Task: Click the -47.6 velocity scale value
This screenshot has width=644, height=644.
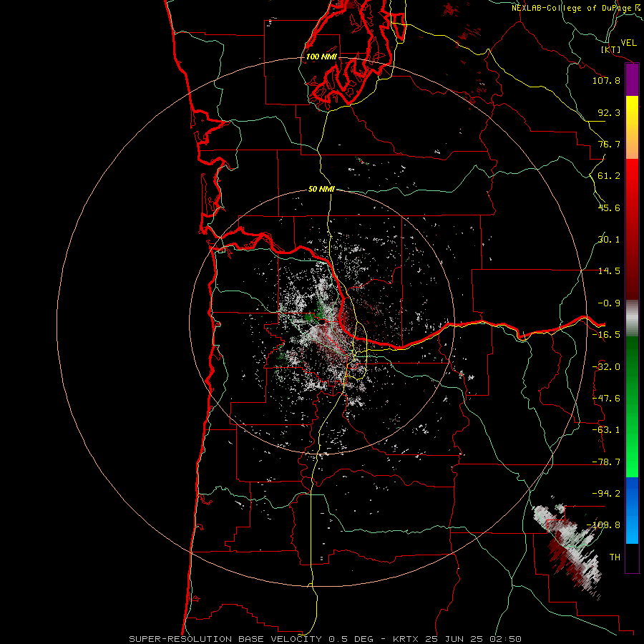Action: [x=606, y=399]
